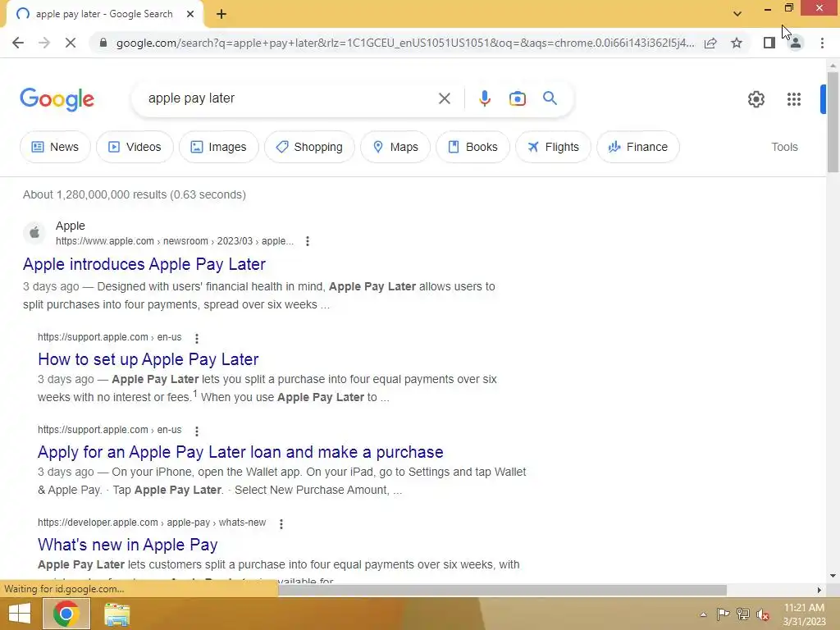Open the network tray icon

click(742, 614)
